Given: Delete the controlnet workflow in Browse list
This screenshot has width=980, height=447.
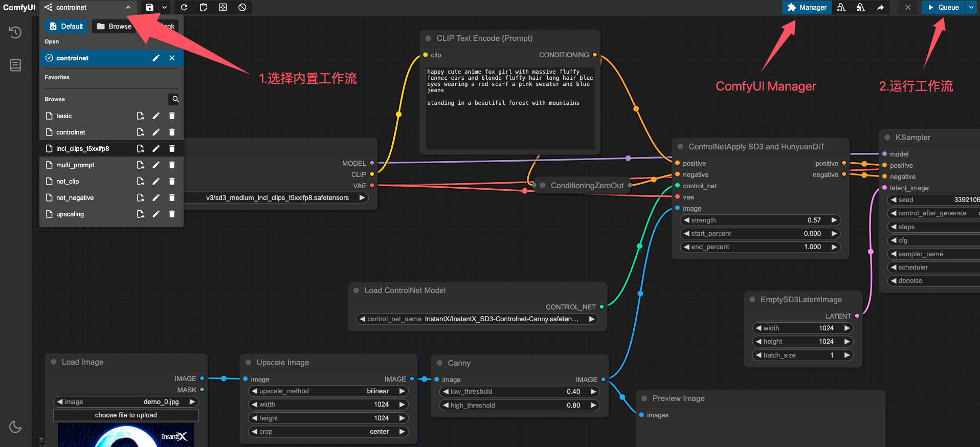Looking at the screenshot, I should pos(172,132).
